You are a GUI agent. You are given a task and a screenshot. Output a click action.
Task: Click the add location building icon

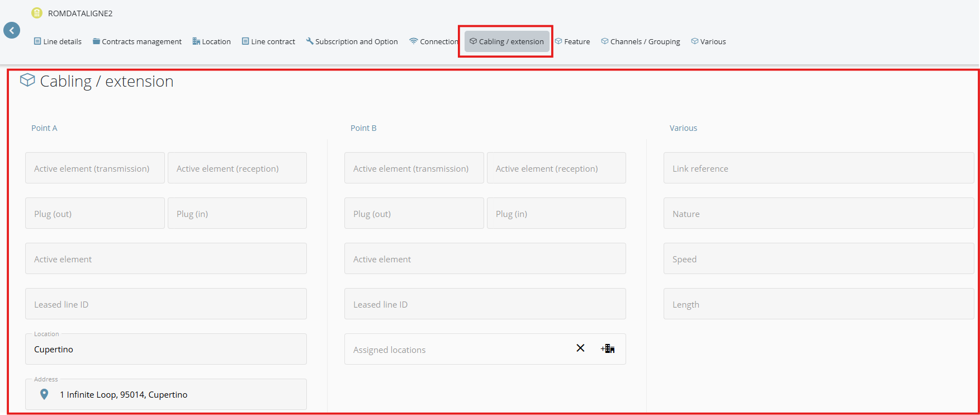[608, 348]
